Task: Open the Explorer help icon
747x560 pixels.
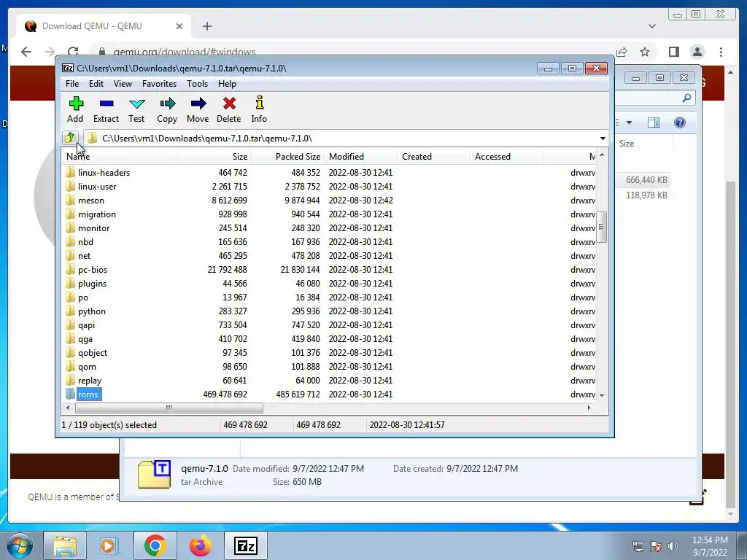Action: coord(680,122)
